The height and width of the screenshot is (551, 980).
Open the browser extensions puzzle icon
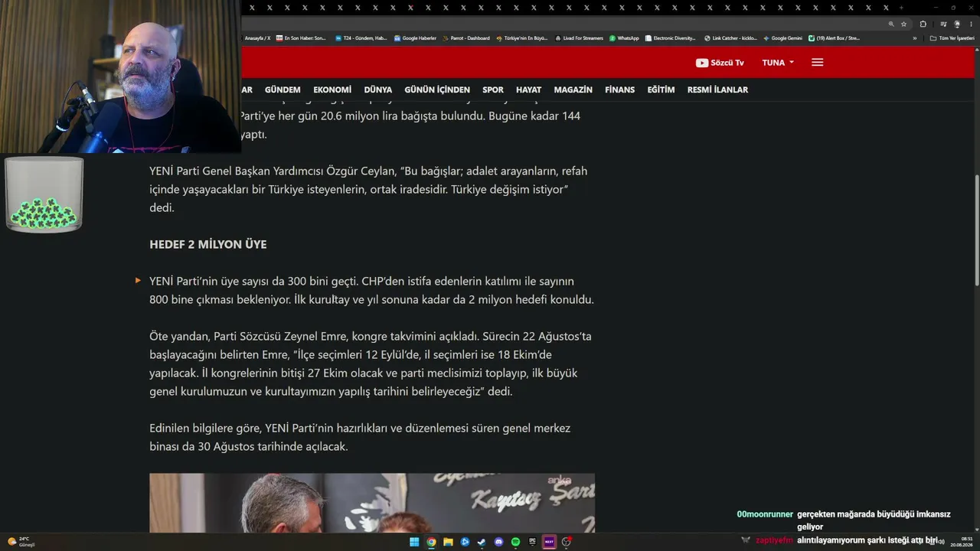coord(923,24)
